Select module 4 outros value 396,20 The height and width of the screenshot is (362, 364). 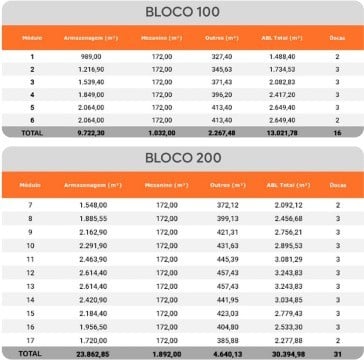pyautogui.click(x=222, y=95)
